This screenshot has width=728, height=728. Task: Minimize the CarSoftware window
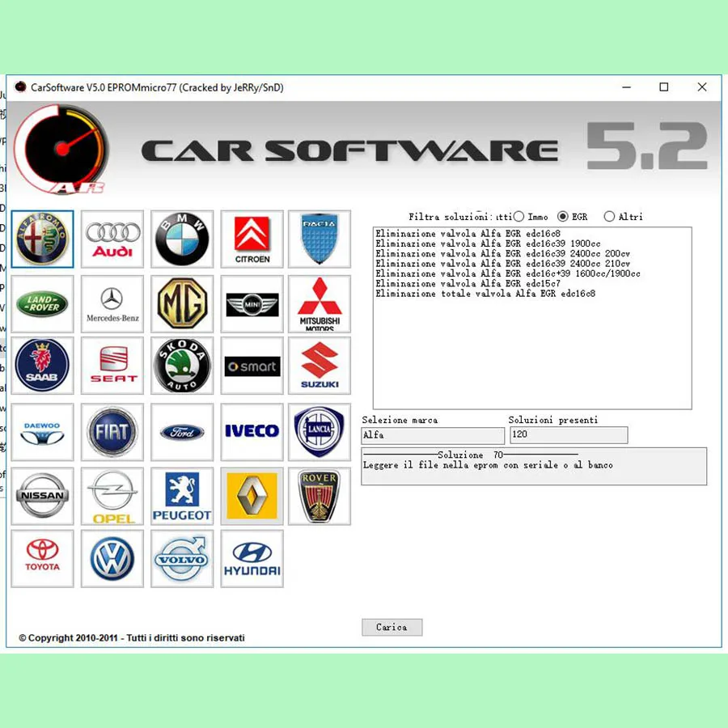point(626,87)
